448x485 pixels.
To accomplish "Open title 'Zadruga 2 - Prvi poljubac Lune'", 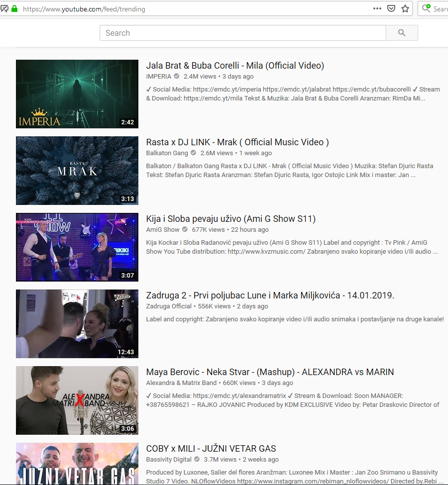I will [x=270, y=295].
